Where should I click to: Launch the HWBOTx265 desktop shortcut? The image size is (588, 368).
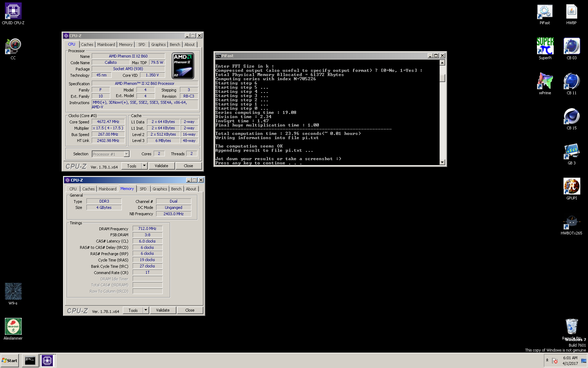[572, 224]
